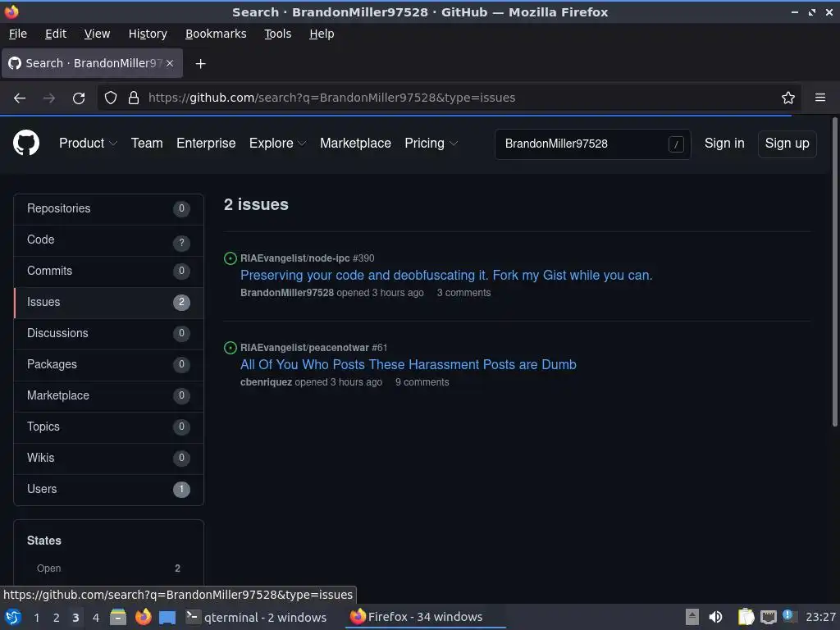Image resolution: width=840 pixels, height=630 pixels.
Task: Click the slash shortcut icon in search box
Action: 676,144
